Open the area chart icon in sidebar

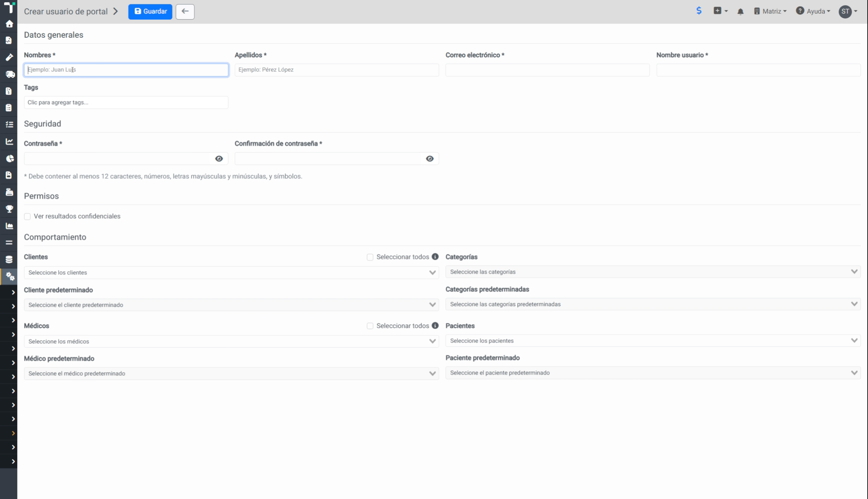[x=9, y=226]
